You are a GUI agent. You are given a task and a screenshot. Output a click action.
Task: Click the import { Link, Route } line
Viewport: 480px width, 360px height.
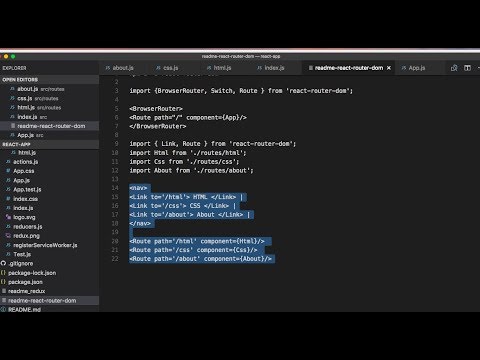(x=213, y=144)
